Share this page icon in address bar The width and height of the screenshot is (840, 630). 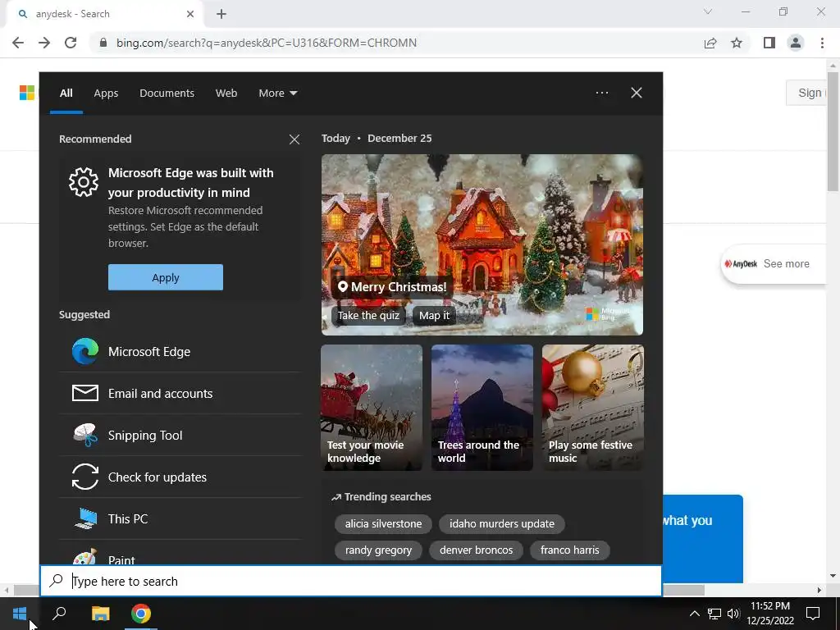click(710, 43)
